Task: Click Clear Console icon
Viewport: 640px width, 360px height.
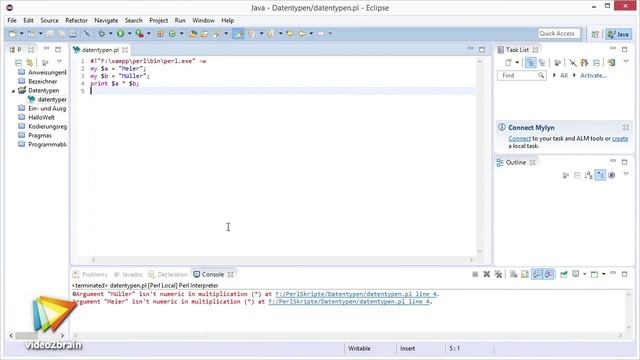Action: coord(513,274)
